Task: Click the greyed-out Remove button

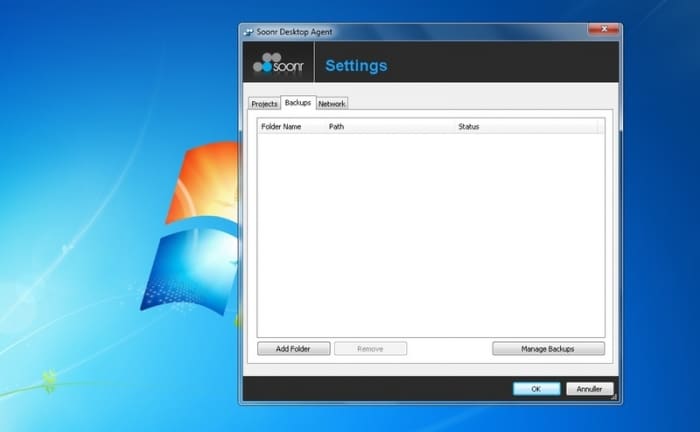Action: [370, 349]
